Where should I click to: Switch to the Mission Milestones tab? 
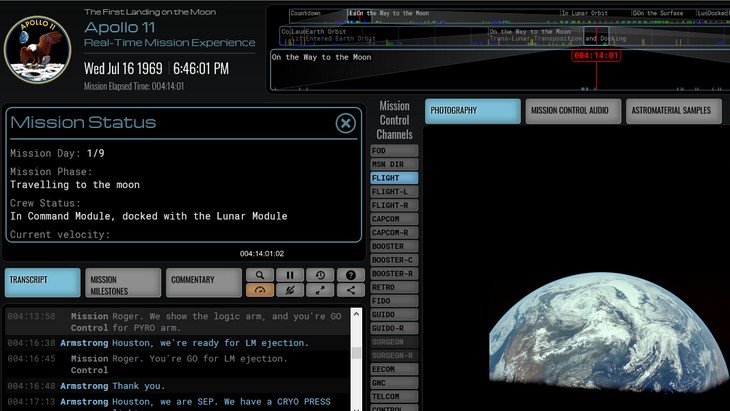coord(123,282)
